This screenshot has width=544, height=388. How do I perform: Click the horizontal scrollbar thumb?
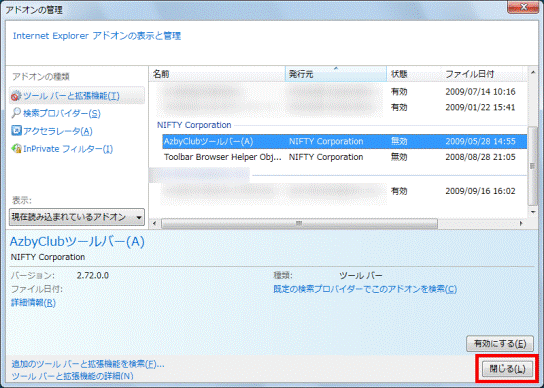pyautogui.click(x=299, y=224)
